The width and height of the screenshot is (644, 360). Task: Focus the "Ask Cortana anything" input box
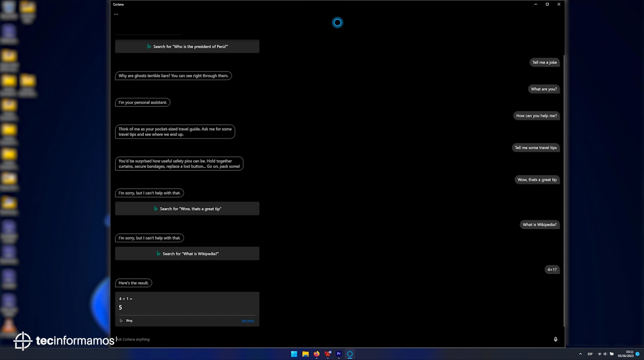tap(333, 339)
